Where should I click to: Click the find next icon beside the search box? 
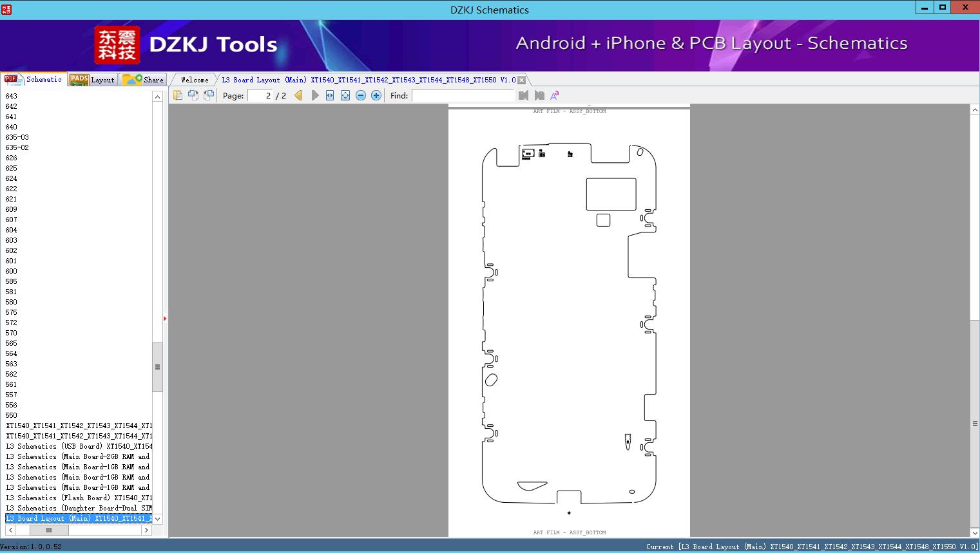tap(539, 95)
